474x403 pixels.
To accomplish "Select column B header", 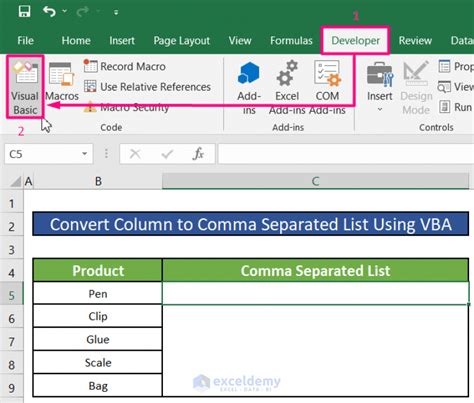I will click(x=98, y=181).
